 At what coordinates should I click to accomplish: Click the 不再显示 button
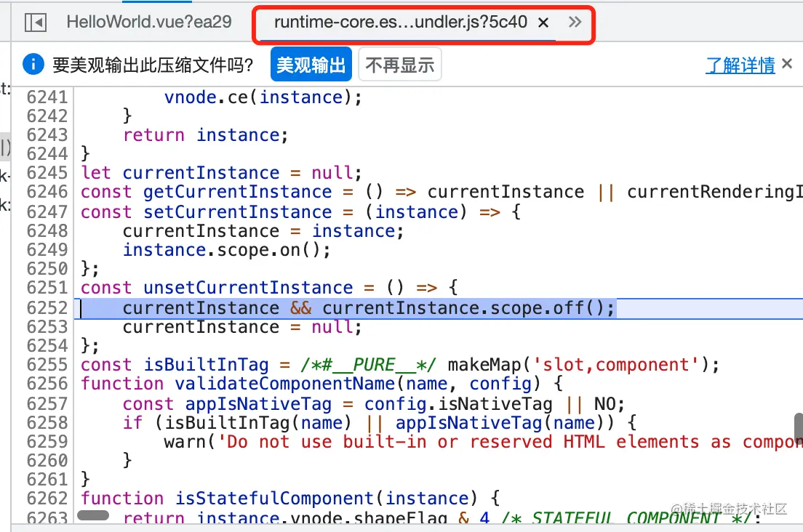point(400,65)
